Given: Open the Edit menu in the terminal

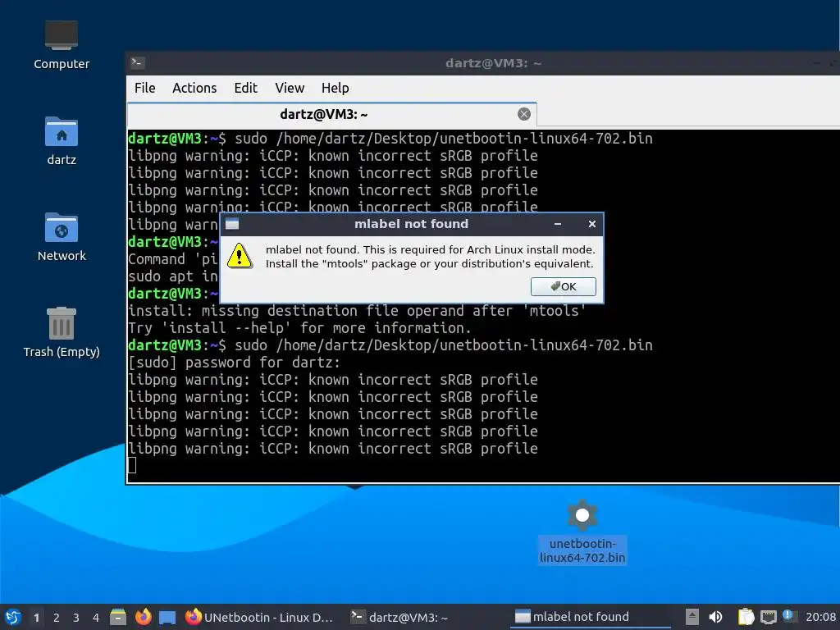Looking at the screenshot, I should [x=246, y=88].
